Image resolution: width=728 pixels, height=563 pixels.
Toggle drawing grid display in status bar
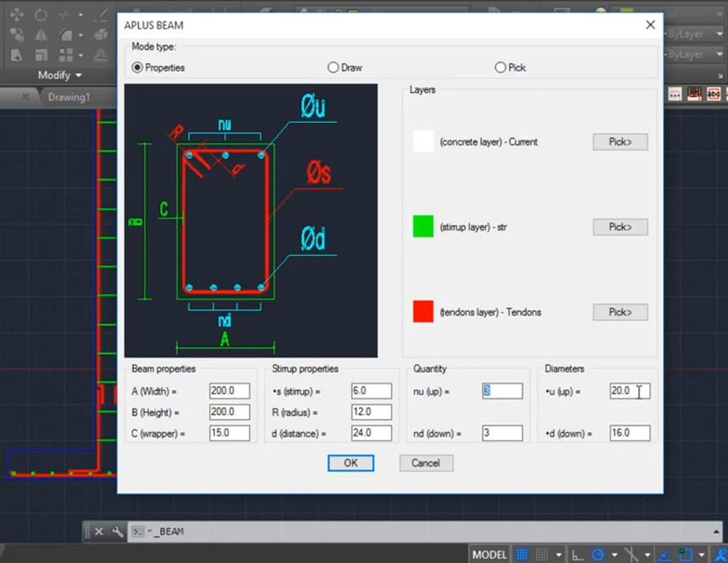point(522,555)
